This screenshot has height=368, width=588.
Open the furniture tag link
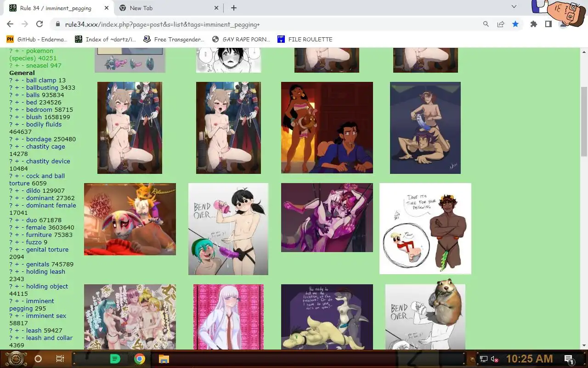(39, 235)
